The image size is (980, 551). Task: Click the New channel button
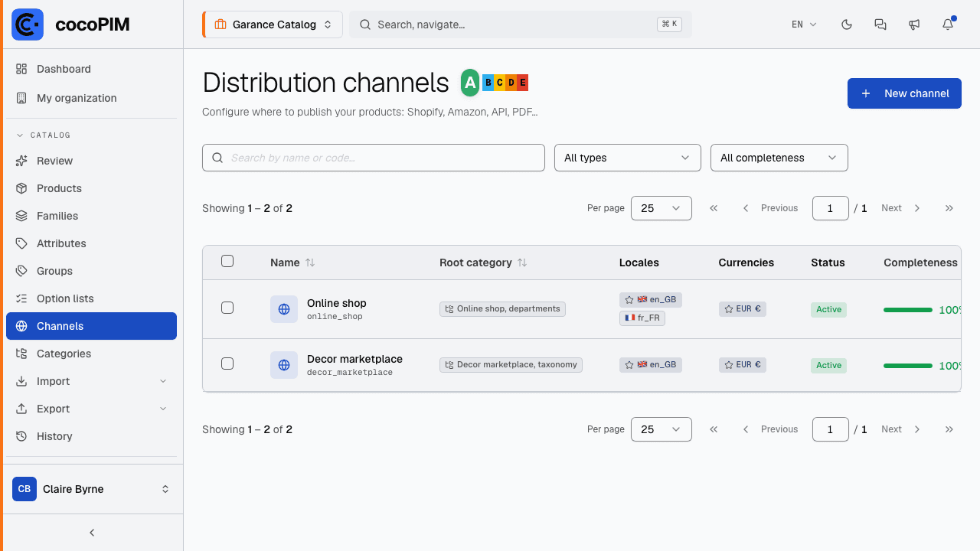click(904, 93)
